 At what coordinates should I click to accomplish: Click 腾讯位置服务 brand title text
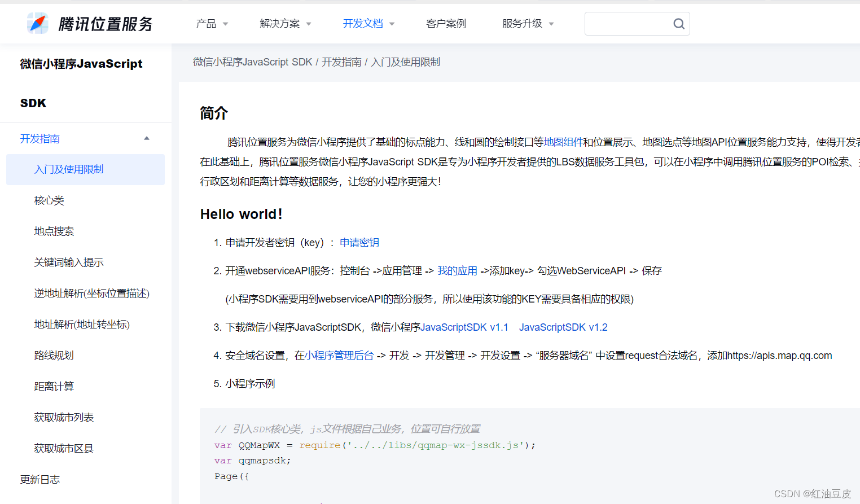106,24
